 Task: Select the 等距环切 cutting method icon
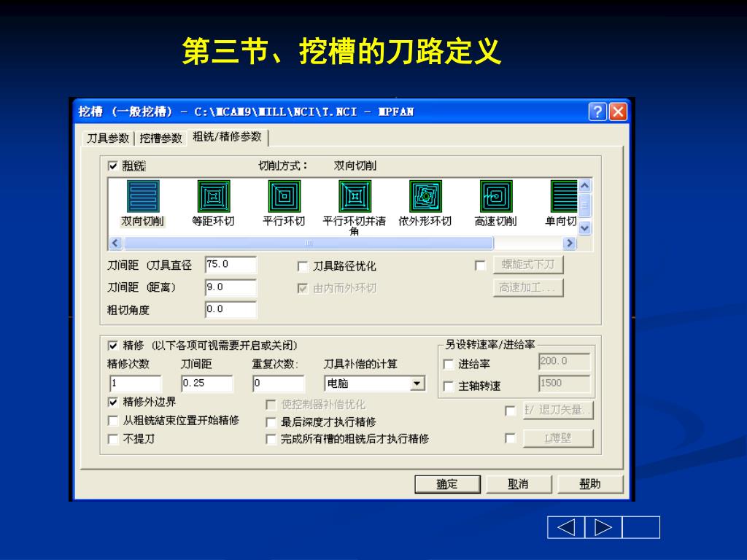point(214,196)
